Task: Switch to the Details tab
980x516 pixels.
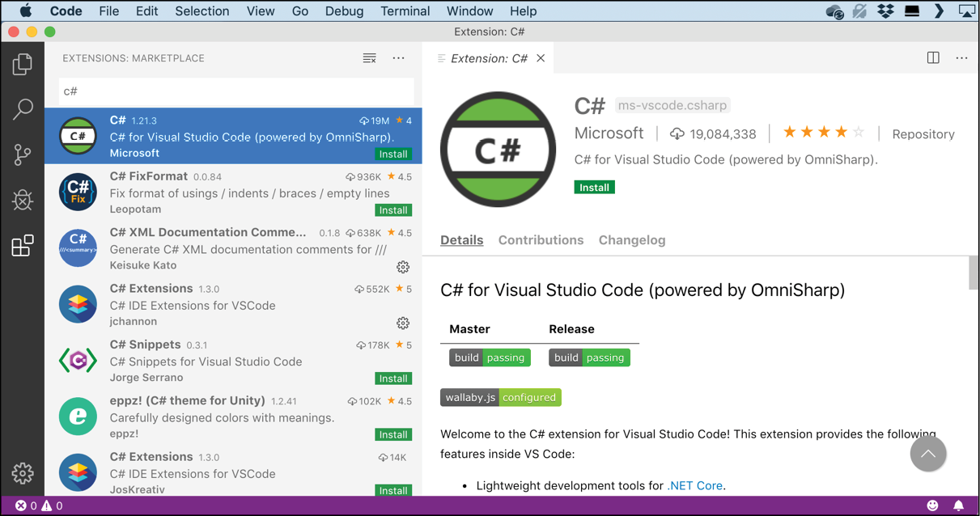Action: click(x=462, y=240)
